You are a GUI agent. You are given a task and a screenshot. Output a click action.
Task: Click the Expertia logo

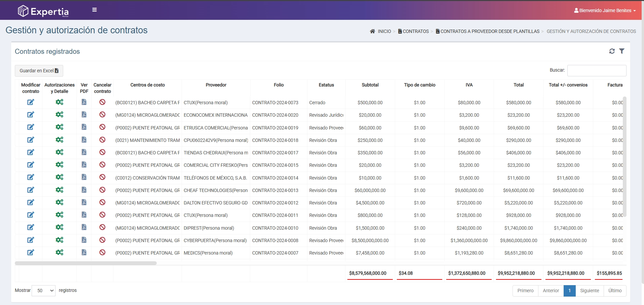point(43,11)
